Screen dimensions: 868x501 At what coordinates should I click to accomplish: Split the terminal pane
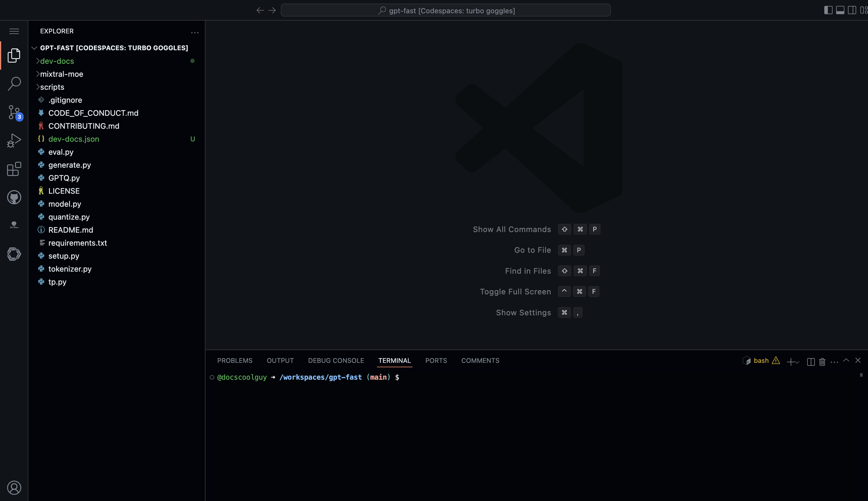810,361
